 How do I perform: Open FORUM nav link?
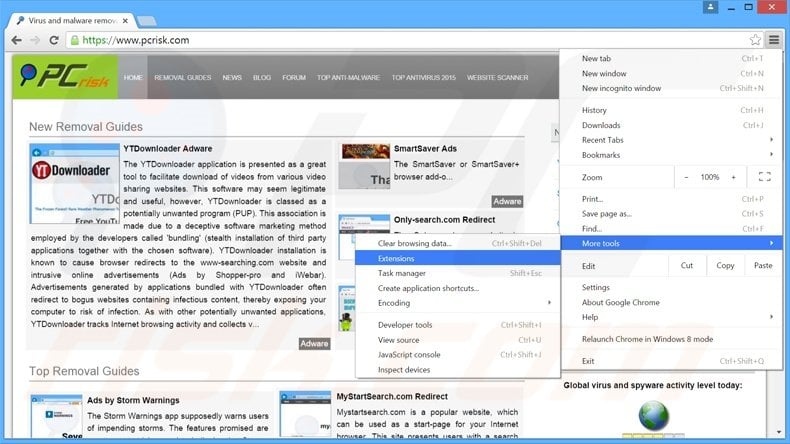(x=294, y=78)
